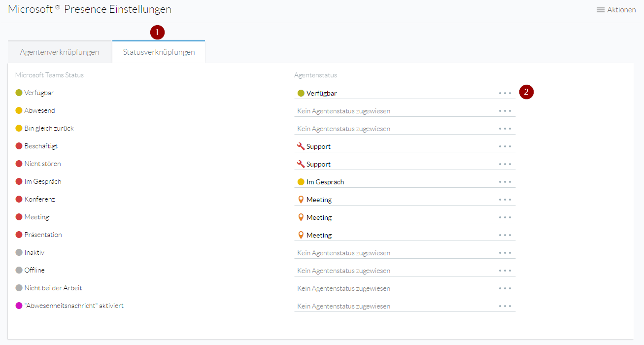Image resolution: width=644 pixels, height=345 pixels.
Task: Click Im Gespräch agent status field
Action: coord(405,182)
